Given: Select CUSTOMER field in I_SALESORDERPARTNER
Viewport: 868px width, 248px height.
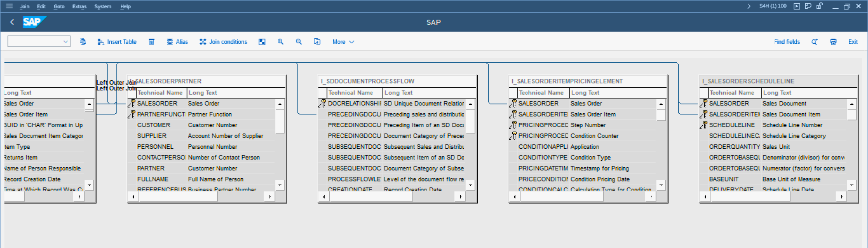Looking at the screenshot, I should (x=154, y=125).
